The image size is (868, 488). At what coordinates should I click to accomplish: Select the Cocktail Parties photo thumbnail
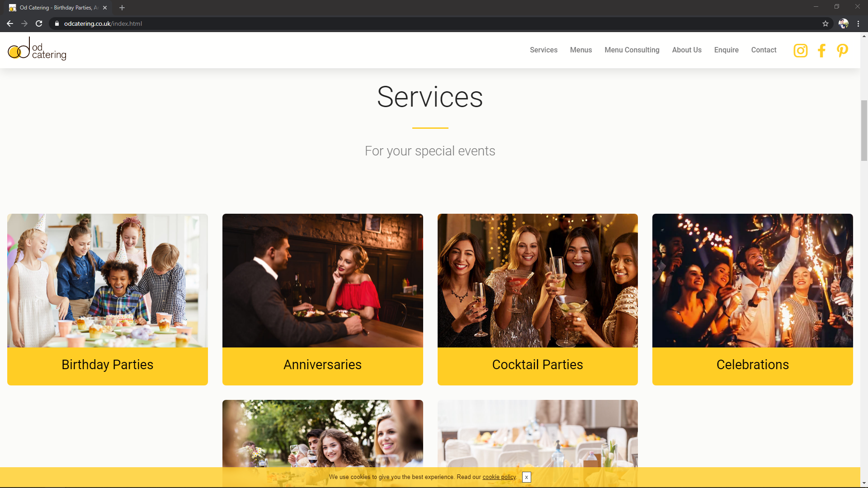pyautogui.click(x=538, y=281)
